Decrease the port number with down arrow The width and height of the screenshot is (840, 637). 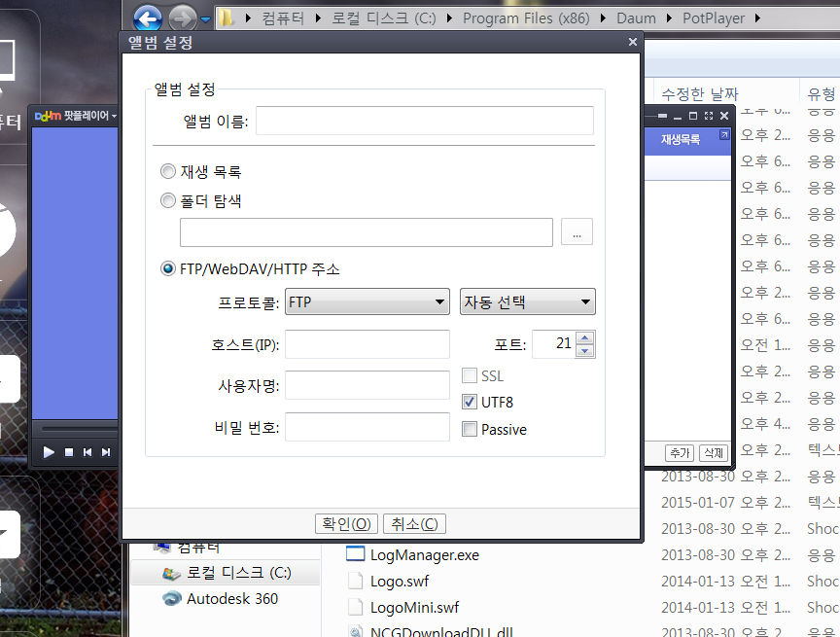pyautogui.click(x=585, y=351)
